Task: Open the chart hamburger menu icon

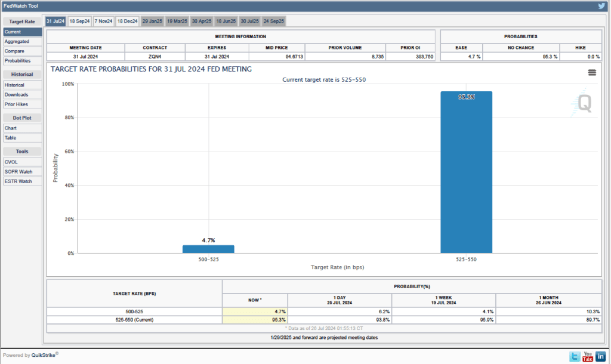Action: click(592, 72)
